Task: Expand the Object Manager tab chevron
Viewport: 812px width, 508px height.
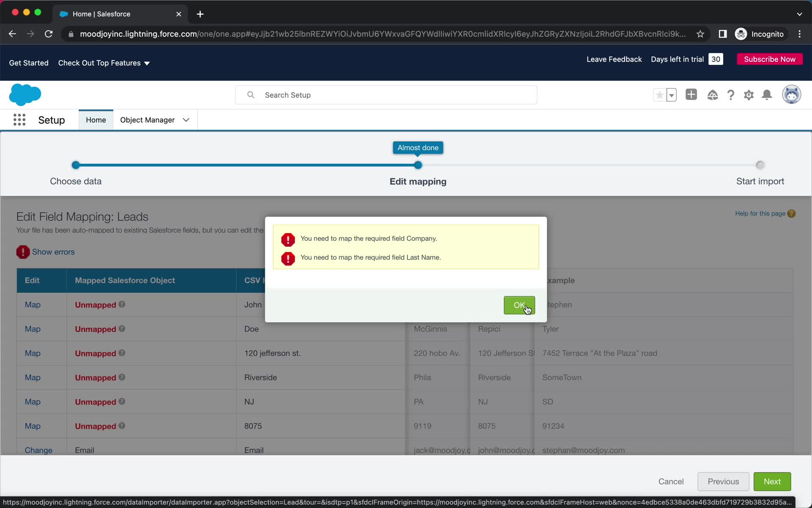Action: coord(186,120)
